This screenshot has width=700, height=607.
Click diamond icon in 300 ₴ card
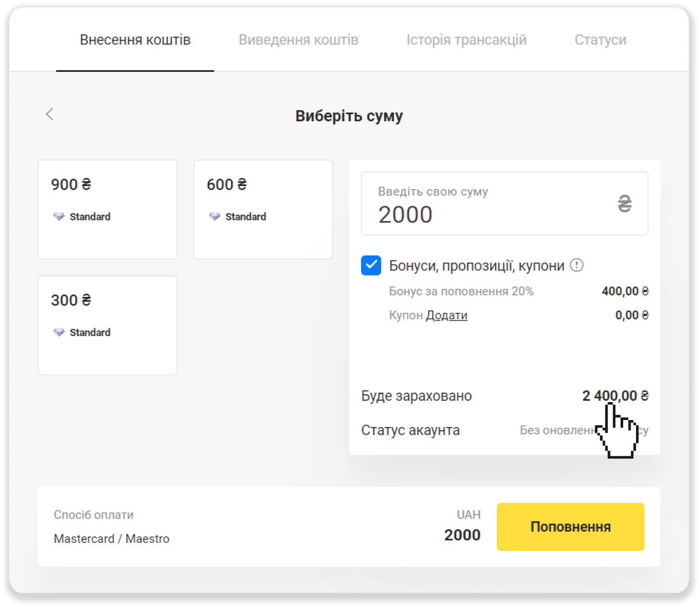(59, 333)
